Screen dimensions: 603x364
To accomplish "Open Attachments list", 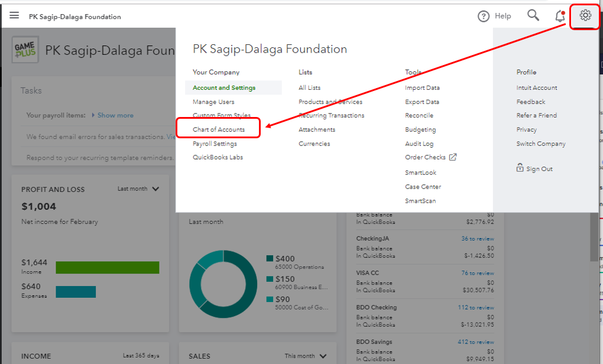I will click(x=317, y=129).
